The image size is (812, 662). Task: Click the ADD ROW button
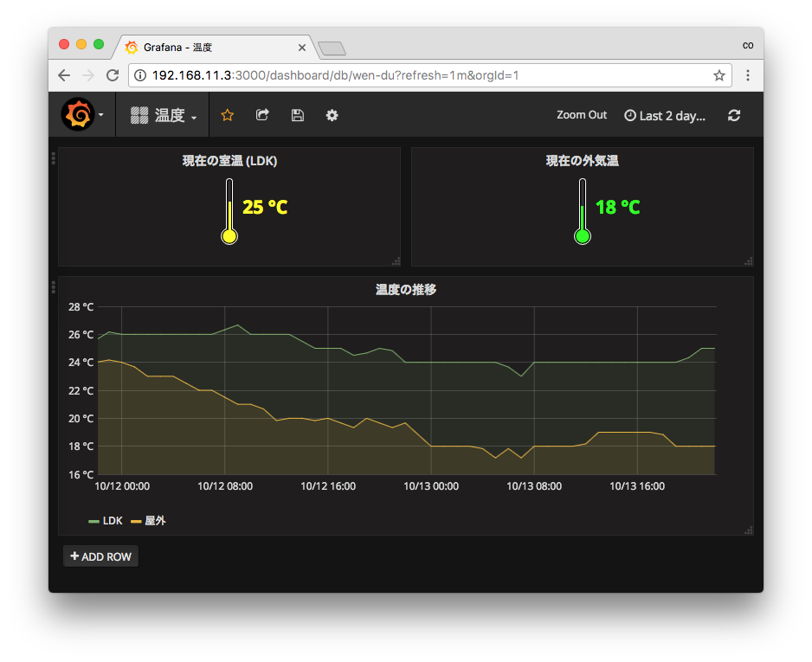(100, 556)
